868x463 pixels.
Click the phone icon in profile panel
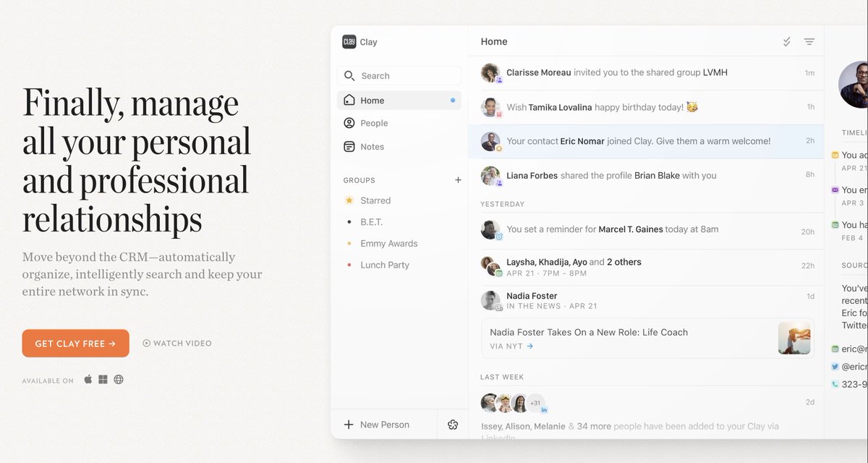835,384
